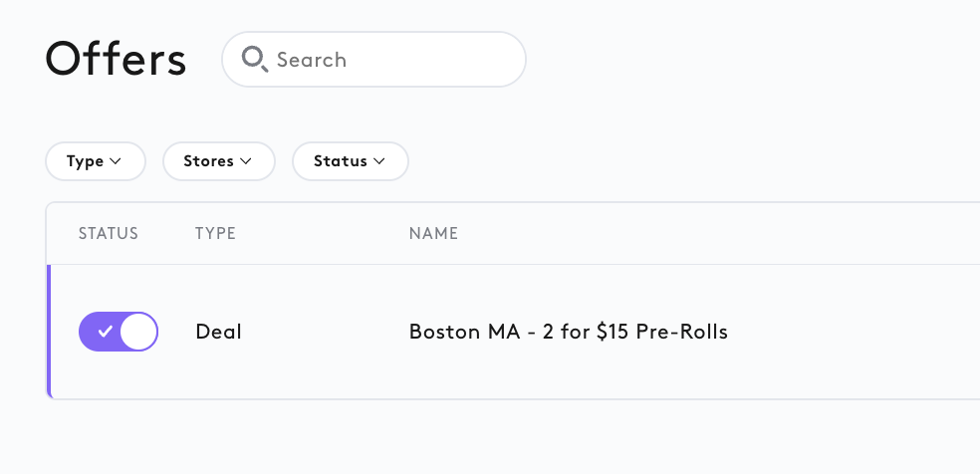
Task: Click the chevron arrow beside Status filter
Action: coord(378,161)
